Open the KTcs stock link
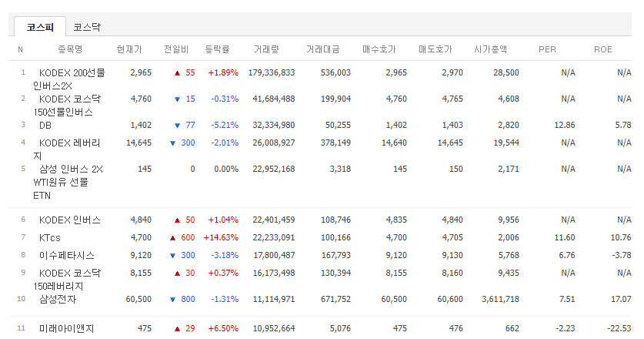The image size is (644, 339). (50, 237)
